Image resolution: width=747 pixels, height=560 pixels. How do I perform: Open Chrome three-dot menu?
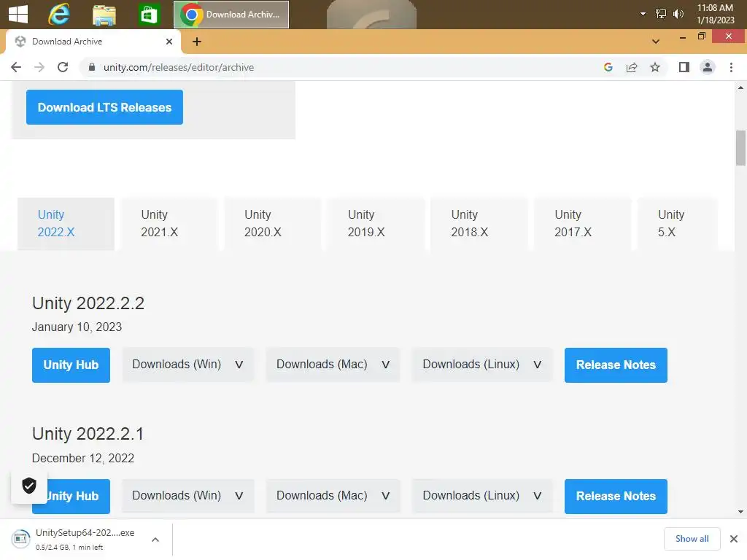pyautogui.click(x=731, y=67)
